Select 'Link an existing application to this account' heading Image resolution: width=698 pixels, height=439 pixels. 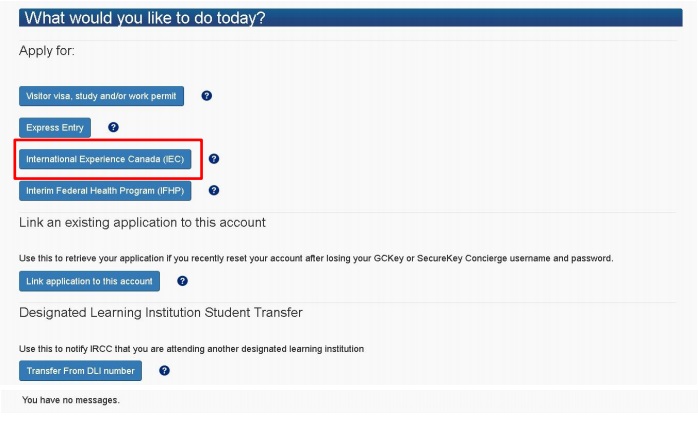(142, 223)
